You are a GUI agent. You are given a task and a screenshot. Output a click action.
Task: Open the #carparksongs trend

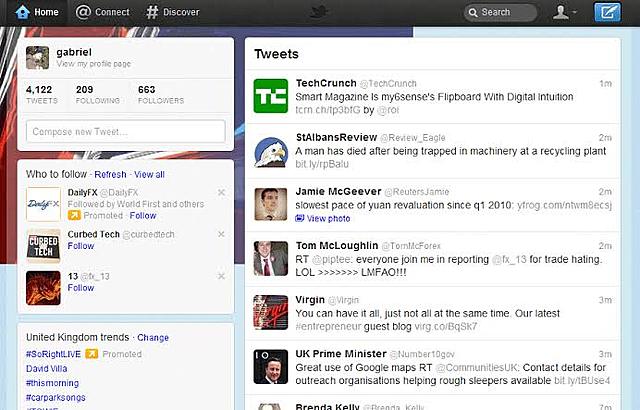coord(56,397)
